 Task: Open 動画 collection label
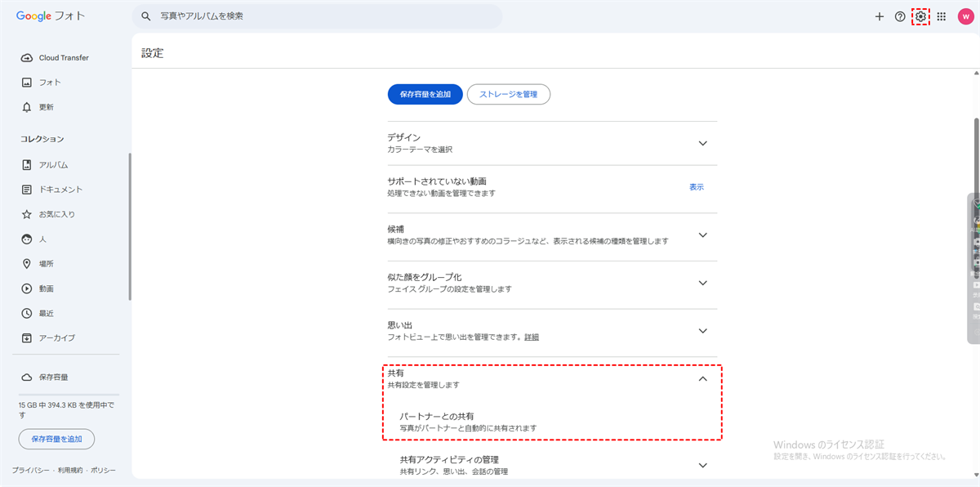(x=47, y=288)
